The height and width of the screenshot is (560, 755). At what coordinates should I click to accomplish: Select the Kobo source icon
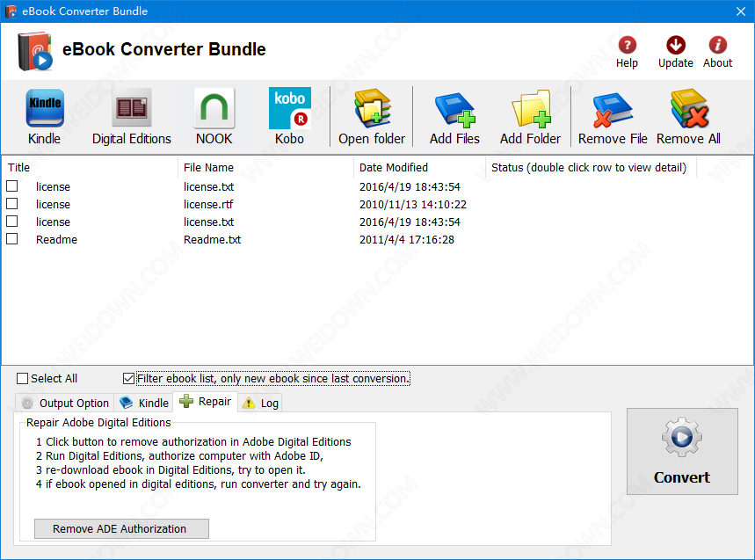coord(289,117)
